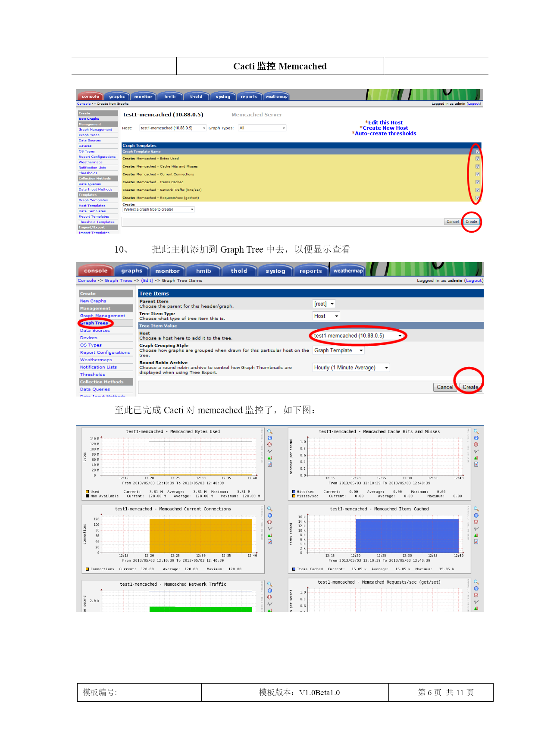Click zoom magnifier icon beside Network Traffic graph
Image resolution: width=535 pixels, height=756 pixels.
270,584
